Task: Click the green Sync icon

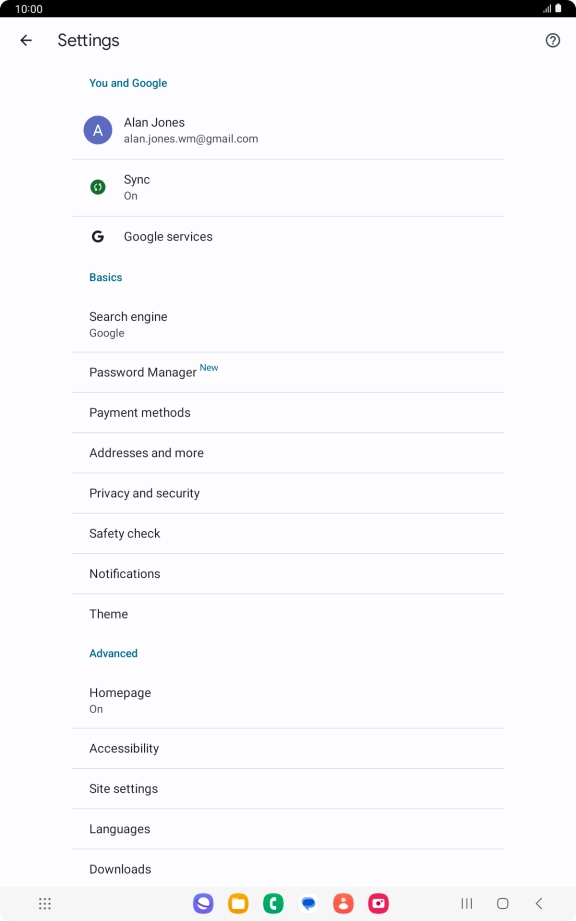Action: pos(97,187)
